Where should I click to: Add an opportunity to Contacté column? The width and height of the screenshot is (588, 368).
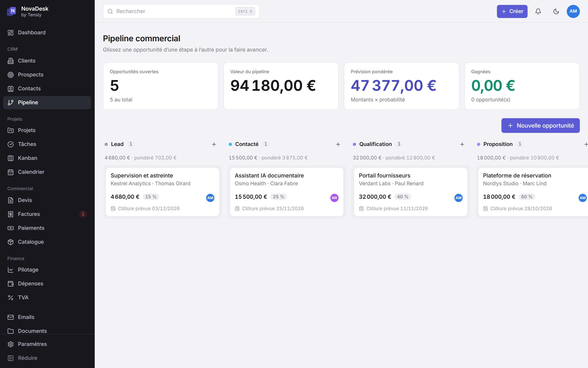[x=338, y=144]
